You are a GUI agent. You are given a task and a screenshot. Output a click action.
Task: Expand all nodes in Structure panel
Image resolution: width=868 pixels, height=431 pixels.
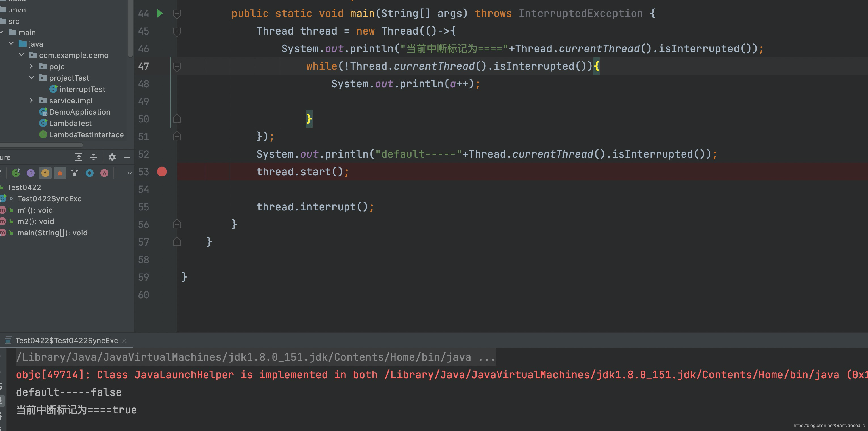[79, 157]
